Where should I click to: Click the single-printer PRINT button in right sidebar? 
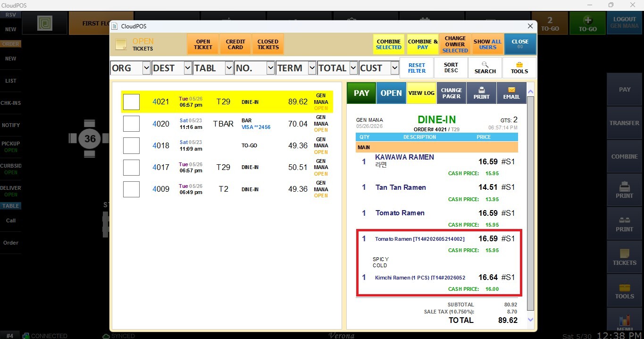625,190
